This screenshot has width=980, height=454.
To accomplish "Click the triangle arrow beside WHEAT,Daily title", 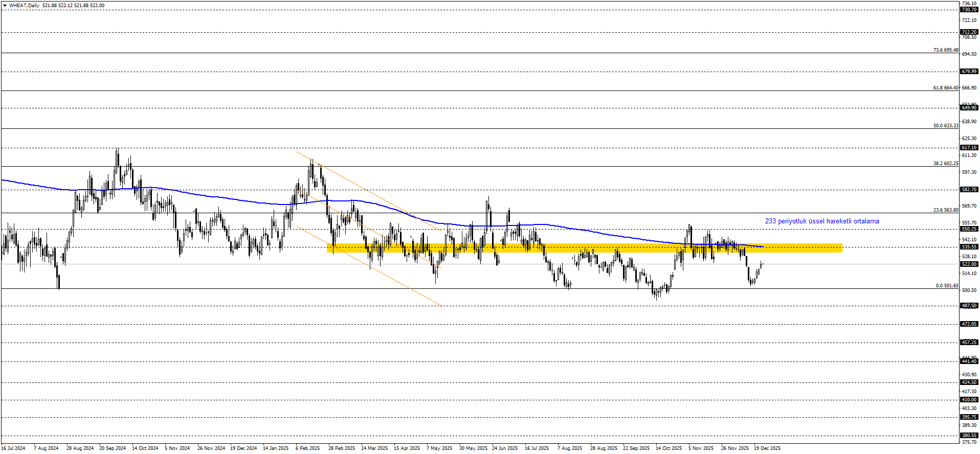I will pyautogui.click(x=5, y=6).
